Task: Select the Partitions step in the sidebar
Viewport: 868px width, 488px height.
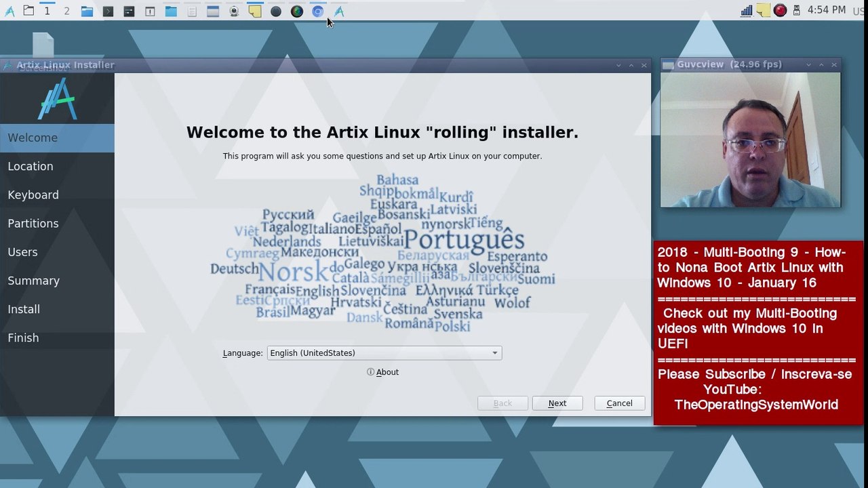Action: point(57,224)
